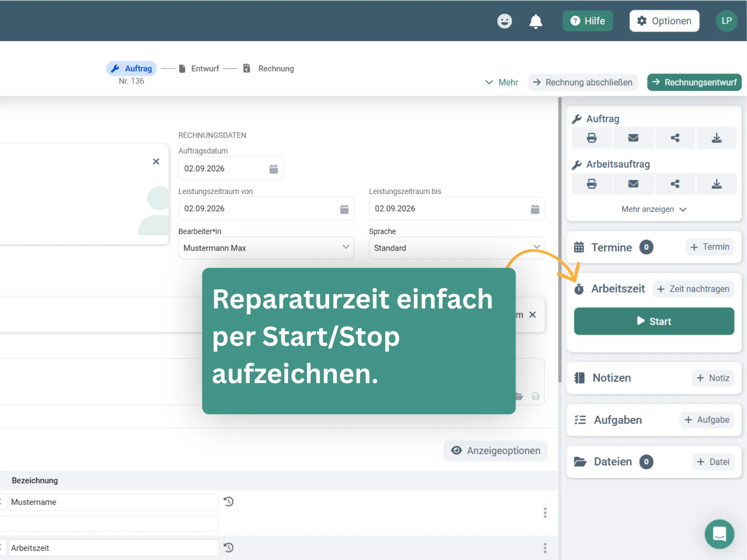Open Leistungszeitraum von calendar picker
This screenshot has width=747, height=560.
coord(344,209)
